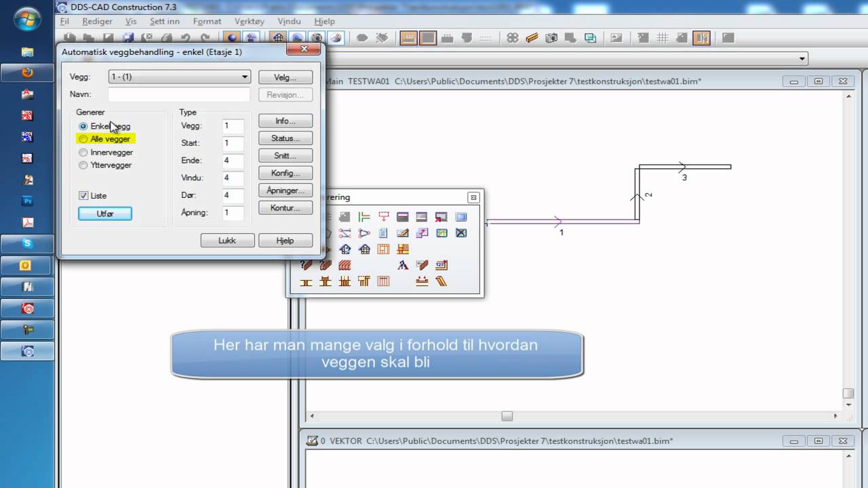
Task: Click the house with question mark palette icon
Action: click(x=345, y=249)
